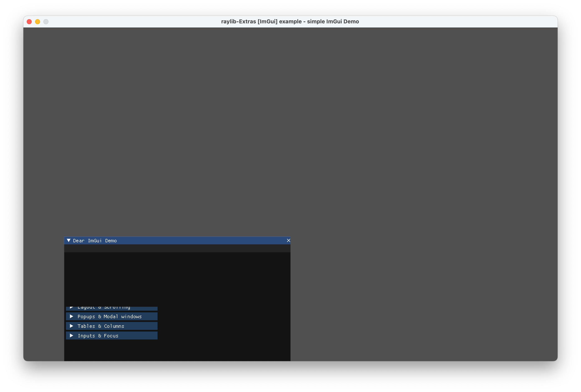
Task: Click the Popups & Modal windows arrow icon
Action: (72, 316)
